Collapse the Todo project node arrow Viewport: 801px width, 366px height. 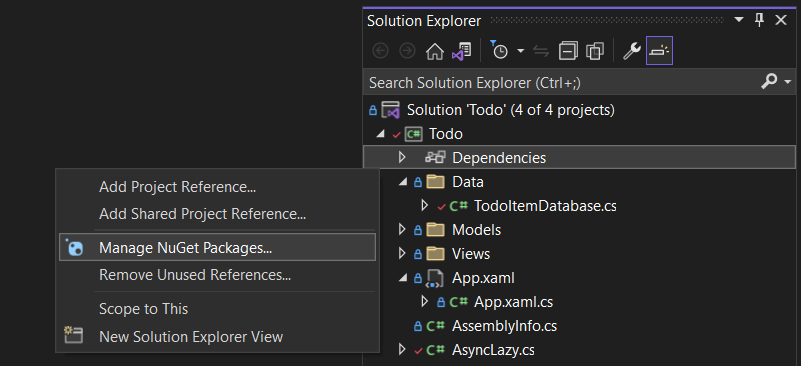380,134
